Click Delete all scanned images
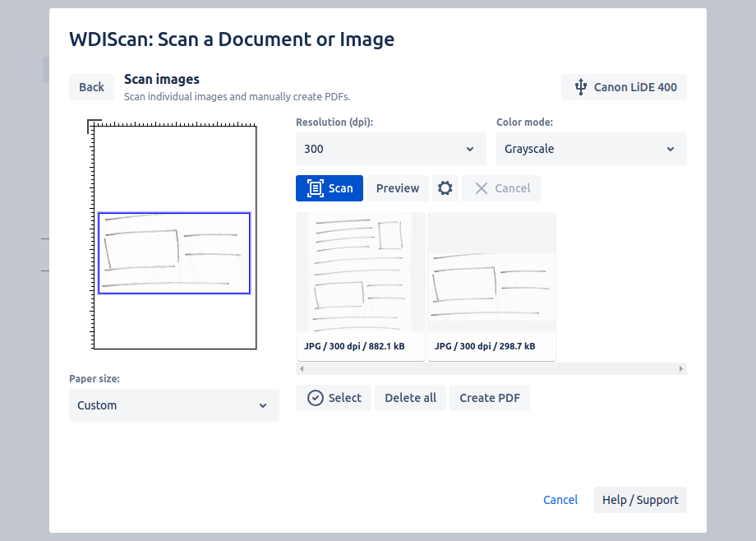Screen dimensions: 756x541 coord(410,398)
